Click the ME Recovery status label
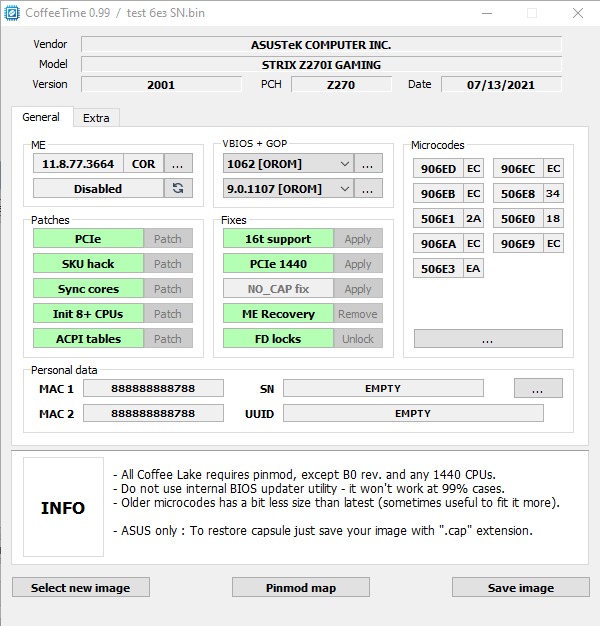 (278, 314)
